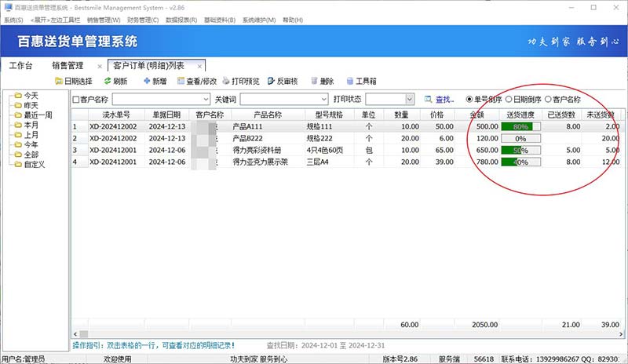The image size is (628, 364).
Task: Click the 打印预览 print preview icon
Action: pos(226,81)
